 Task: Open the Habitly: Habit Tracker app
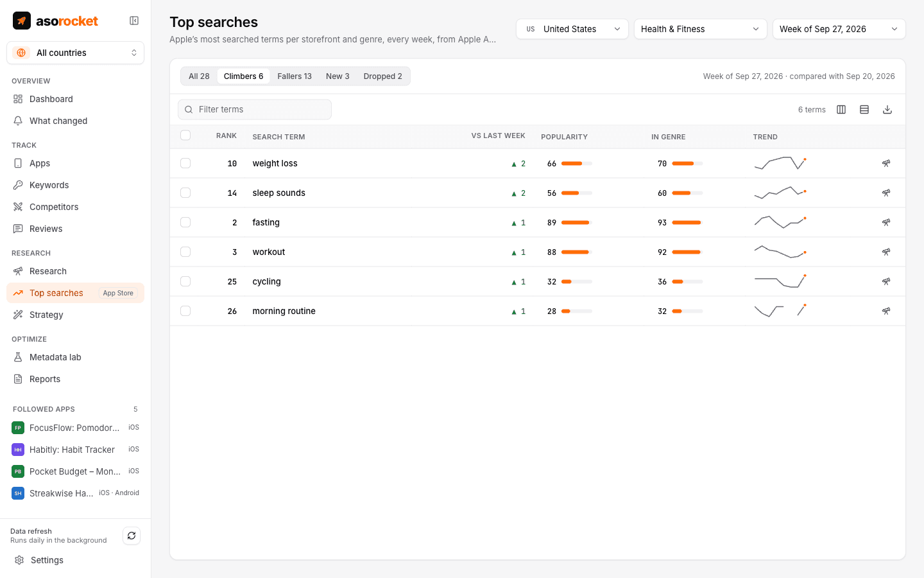click(76, 450)
